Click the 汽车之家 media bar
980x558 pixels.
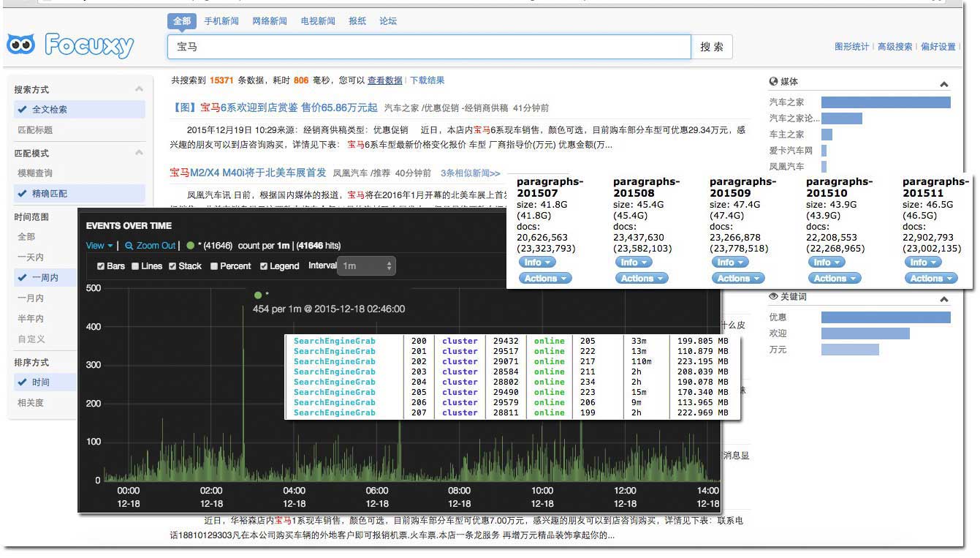click(886, 102)
